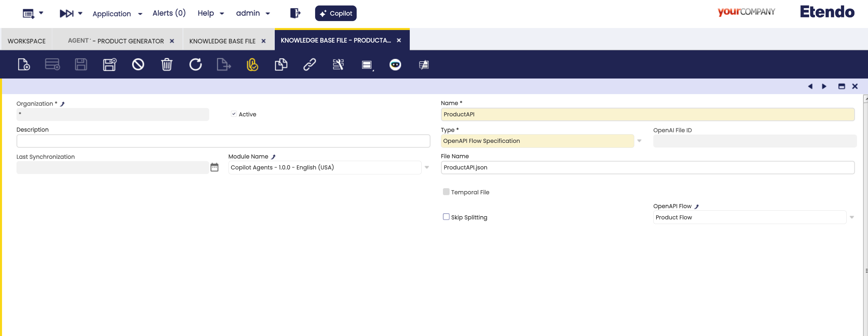Close the Knowledge Base File tab
This screenshot has height=336, width=868.
tap(263, 41)
